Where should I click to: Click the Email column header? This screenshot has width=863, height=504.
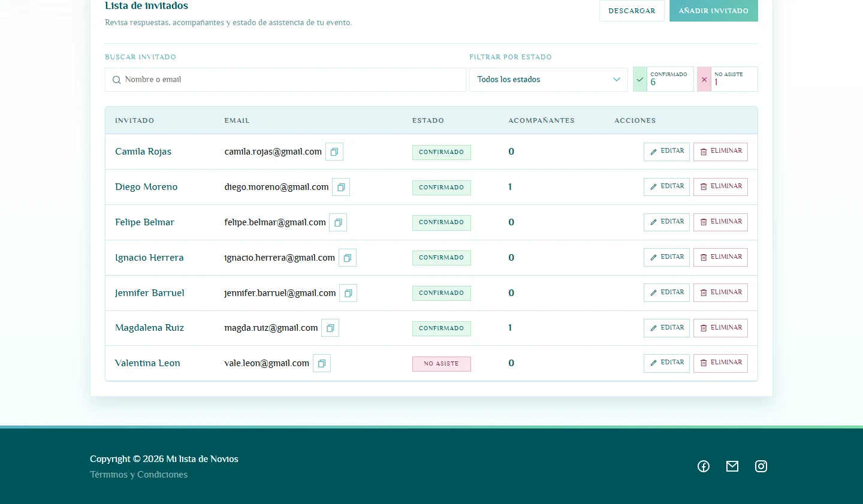(237, 120)
